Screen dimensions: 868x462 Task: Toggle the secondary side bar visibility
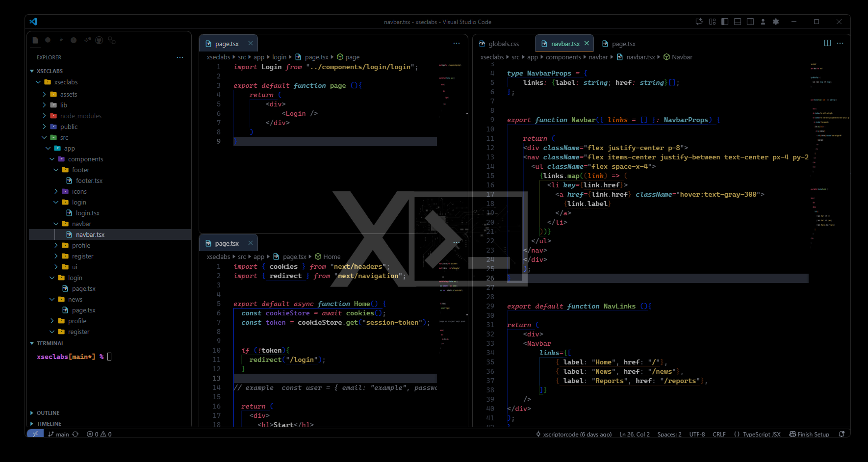pos(750,22)
